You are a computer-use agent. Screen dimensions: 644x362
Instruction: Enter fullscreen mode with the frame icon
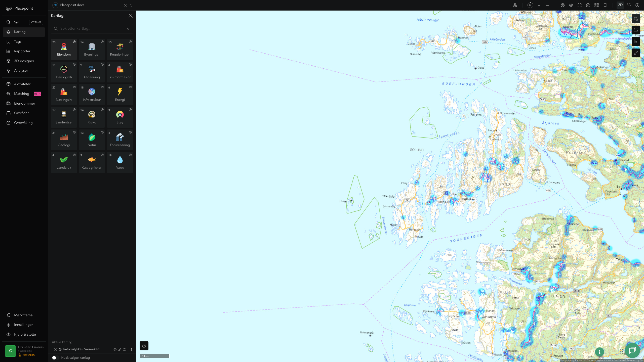[x=580, y=5]
